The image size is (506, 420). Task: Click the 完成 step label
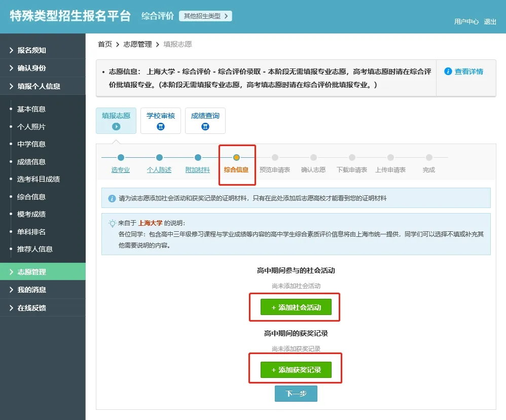429,170
